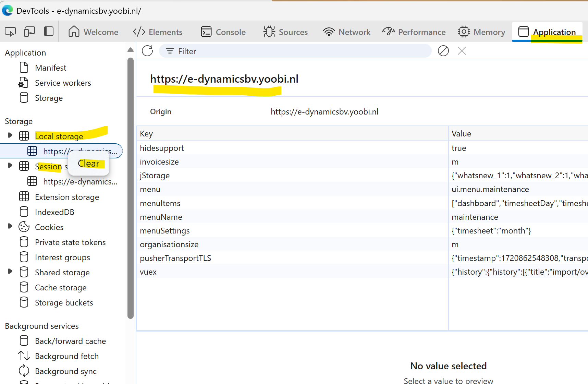The height and width of the screenshot is (384, 588).
Task: Click the ui.menu.maintenance value cell
Action: click(x=518, y=189)
